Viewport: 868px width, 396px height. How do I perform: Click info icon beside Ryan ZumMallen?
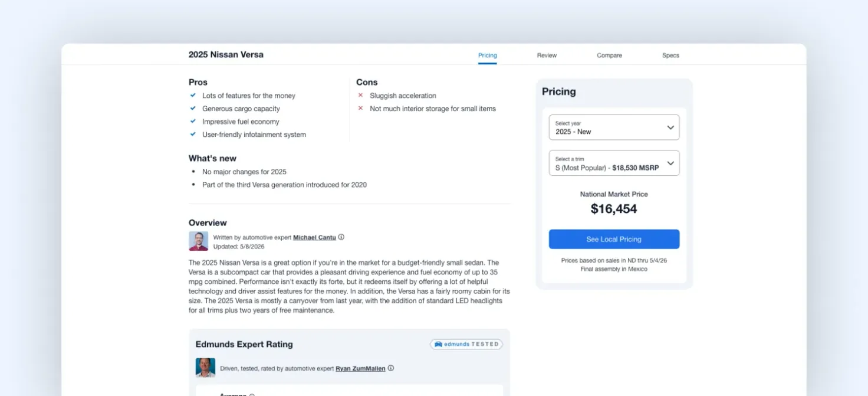click(390, 368)
